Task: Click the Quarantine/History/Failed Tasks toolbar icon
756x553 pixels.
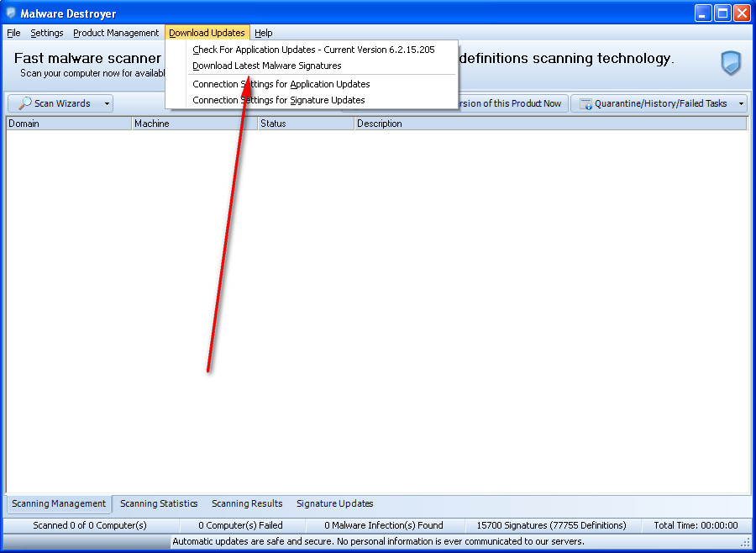Action: pyautogui.click(x=585, y=103)
